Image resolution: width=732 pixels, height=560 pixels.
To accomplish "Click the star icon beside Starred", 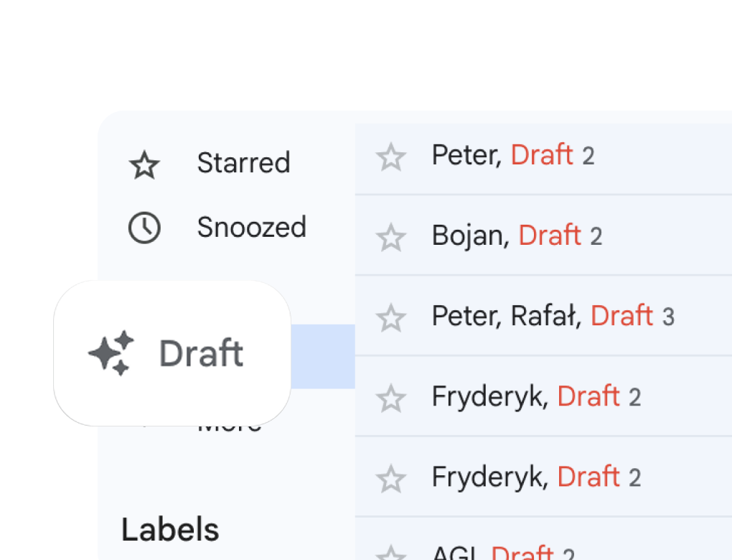I will point(144,164).
